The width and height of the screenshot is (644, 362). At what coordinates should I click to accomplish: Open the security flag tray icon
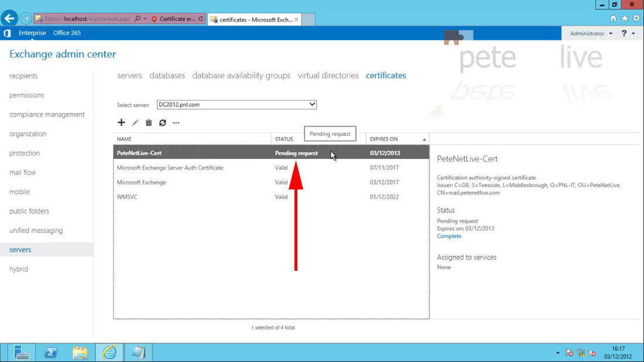(569, 353)
